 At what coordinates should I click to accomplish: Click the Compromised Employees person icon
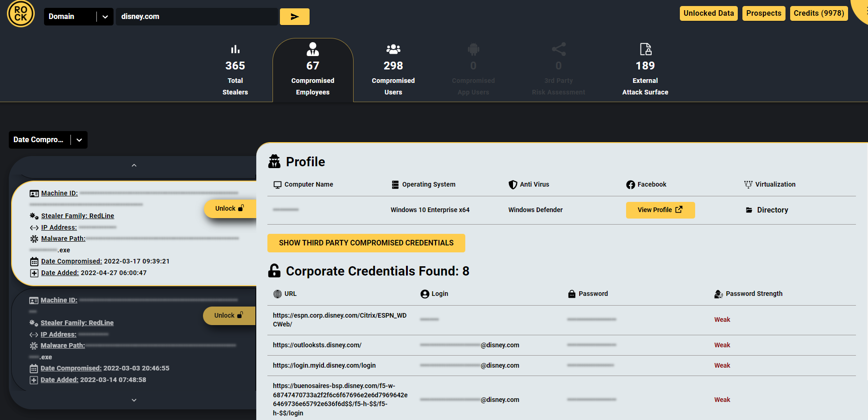(313, 49)
